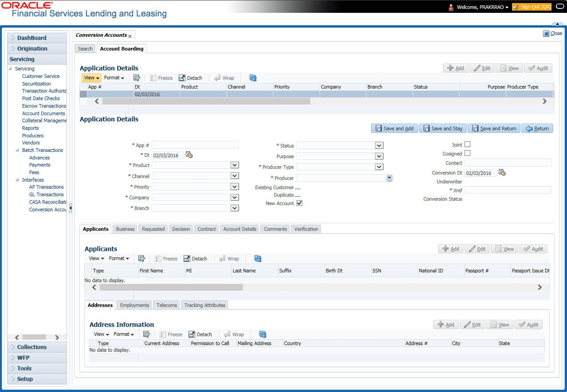
Task: Click the Dt calendar picker icon
Action: [x=189, y=155]
